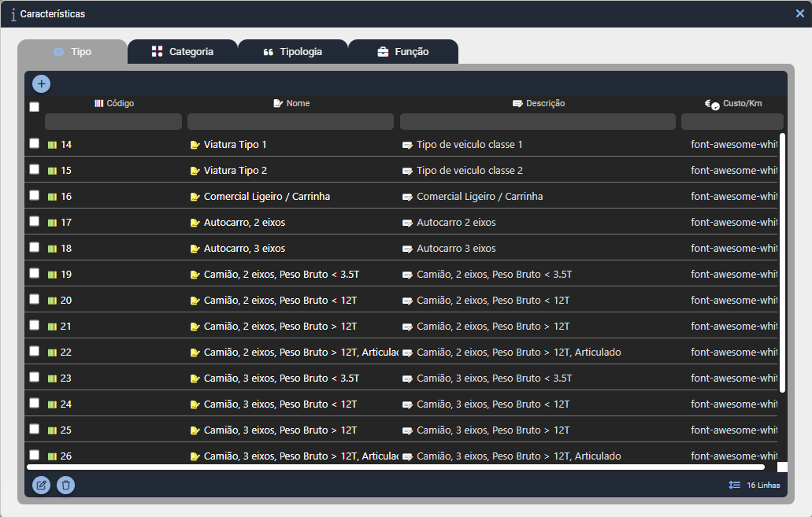
Task: Select name Camião, 3 eixos, Peso Bruto > 12T
Action: click(280, 430)
